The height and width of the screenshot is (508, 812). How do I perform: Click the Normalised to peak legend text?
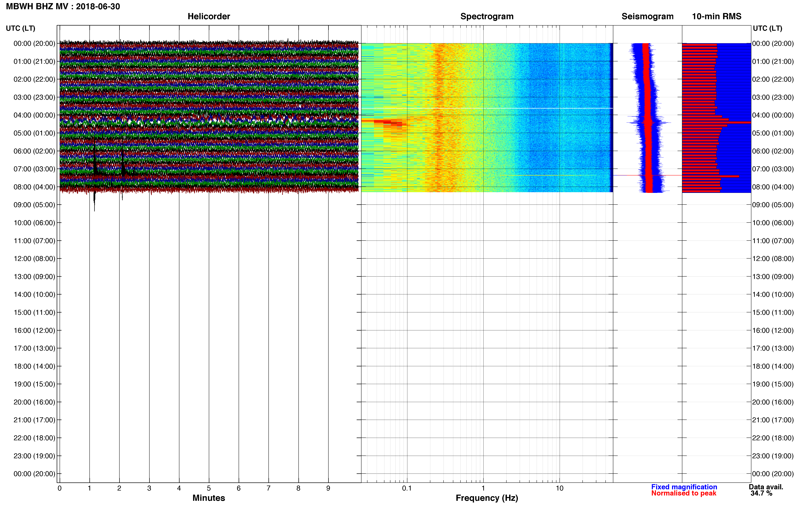point(684,493)
